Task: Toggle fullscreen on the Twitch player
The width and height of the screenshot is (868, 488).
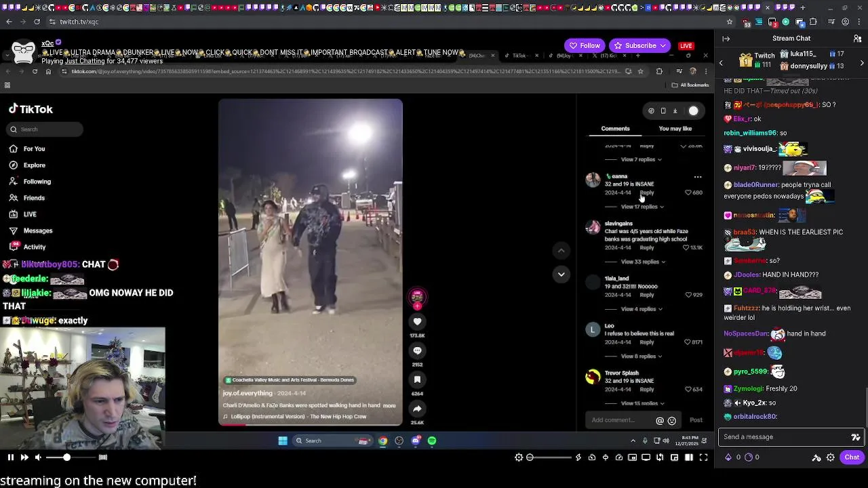Action: click(x=703, y=457)
